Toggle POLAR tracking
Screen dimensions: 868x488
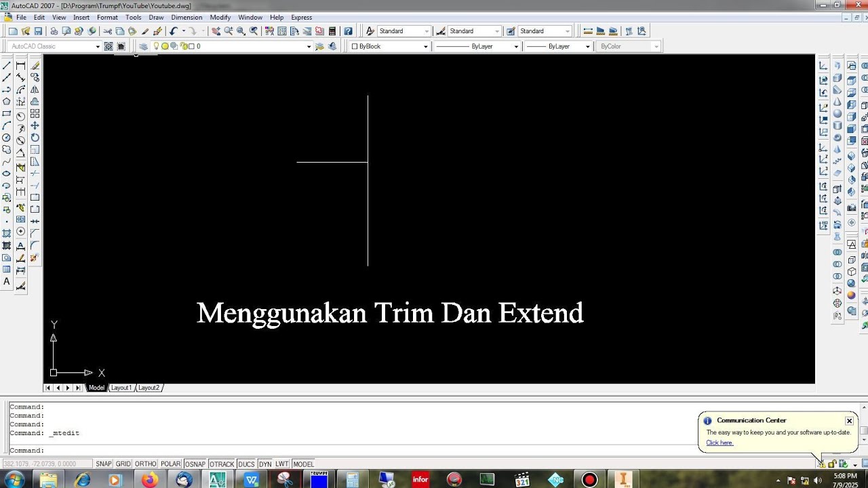[x=170, y=464]
